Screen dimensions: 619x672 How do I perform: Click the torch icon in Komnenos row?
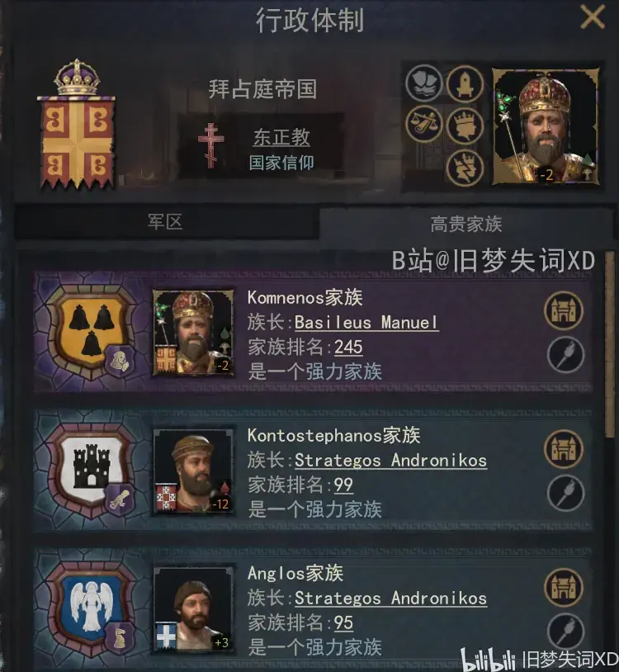(x=566, y=355)
